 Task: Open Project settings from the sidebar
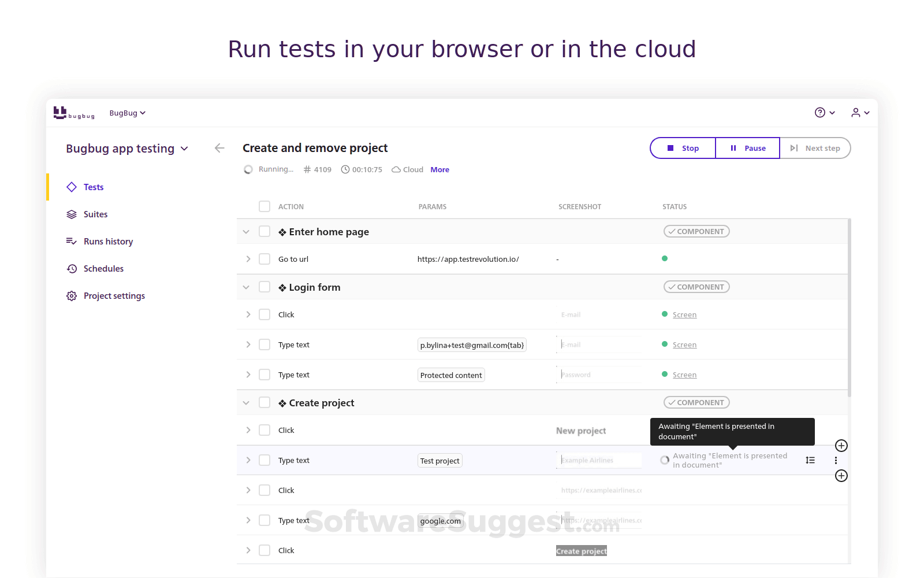click(x=114, y=295)
